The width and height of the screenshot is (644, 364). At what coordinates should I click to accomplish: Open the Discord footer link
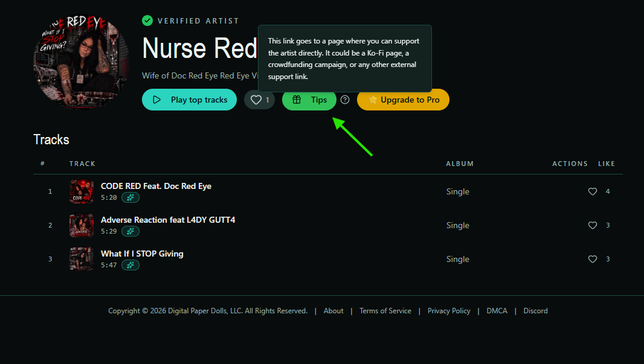click(536, 311)
